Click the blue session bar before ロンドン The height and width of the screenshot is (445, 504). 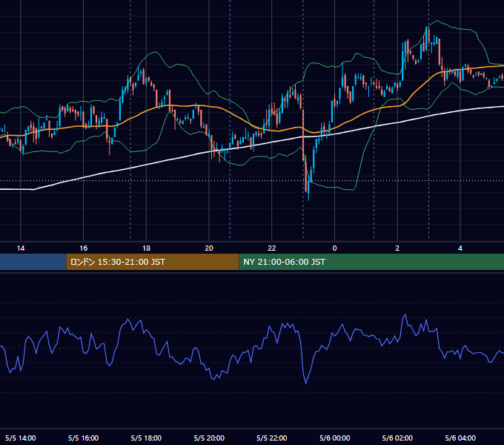pos(33,262)
